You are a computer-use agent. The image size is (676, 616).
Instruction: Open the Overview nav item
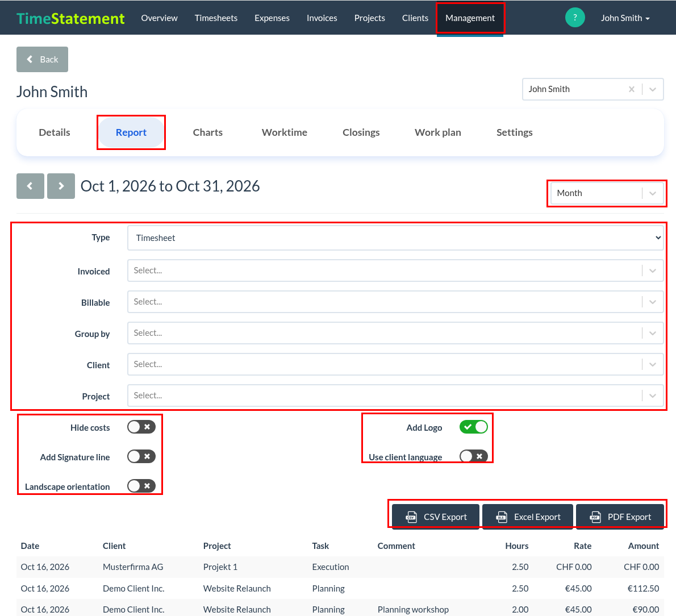tap(159, 18)
